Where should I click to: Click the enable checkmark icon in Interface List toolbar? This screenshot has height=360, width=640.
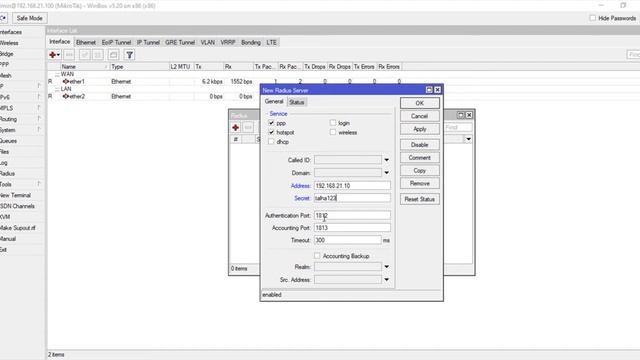tap(84, 55)
